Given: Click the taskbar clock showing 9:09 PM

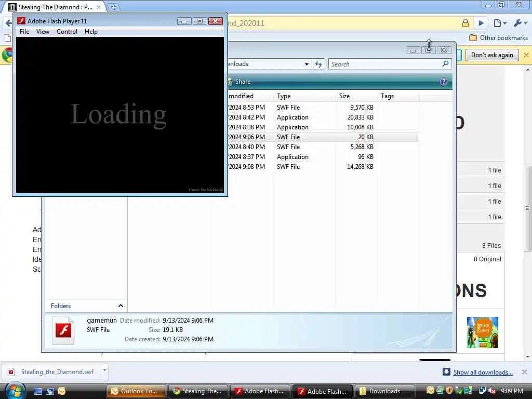Looking at the screenshot, I should click(x=512, y=391).
